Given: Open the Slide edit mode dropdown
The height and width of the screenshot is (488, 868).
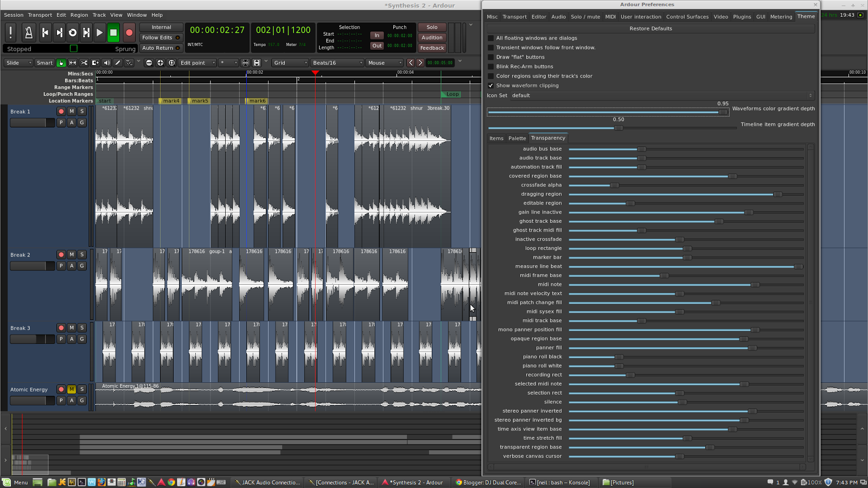Looking at the screenshot, I should [19, 63].
